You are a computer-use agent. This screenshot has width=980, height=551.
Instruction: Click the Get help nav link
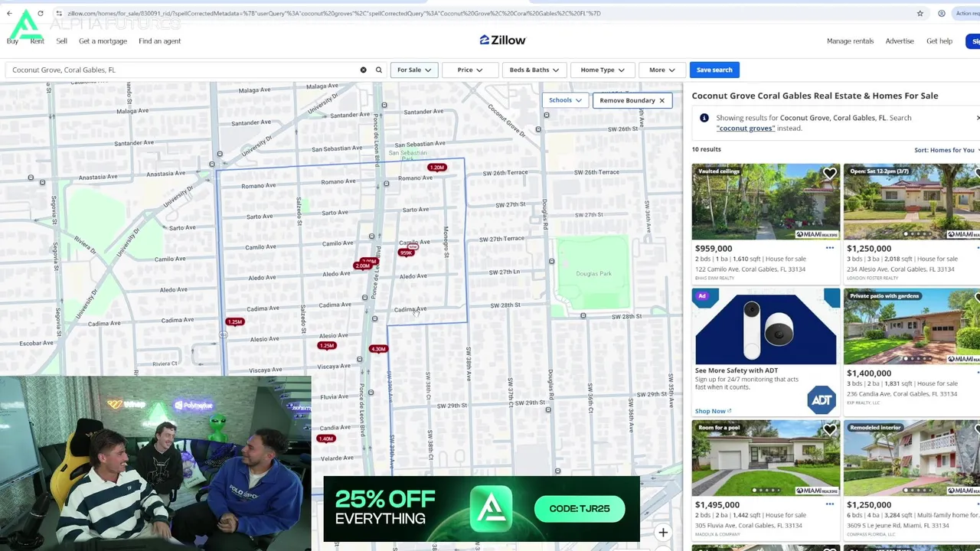[939, 41]
